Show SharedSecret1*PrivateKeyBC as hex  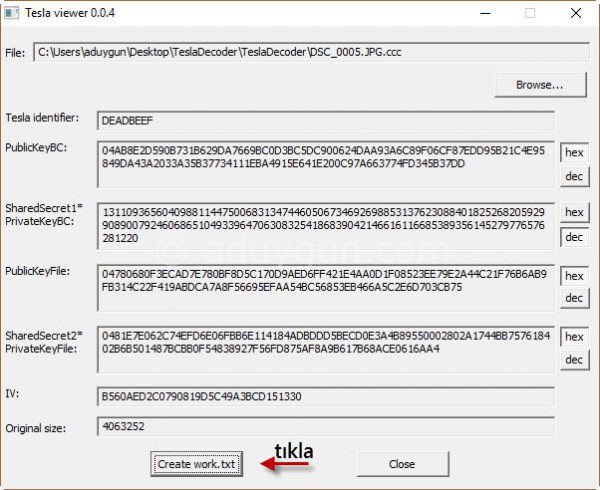point(574,212)
